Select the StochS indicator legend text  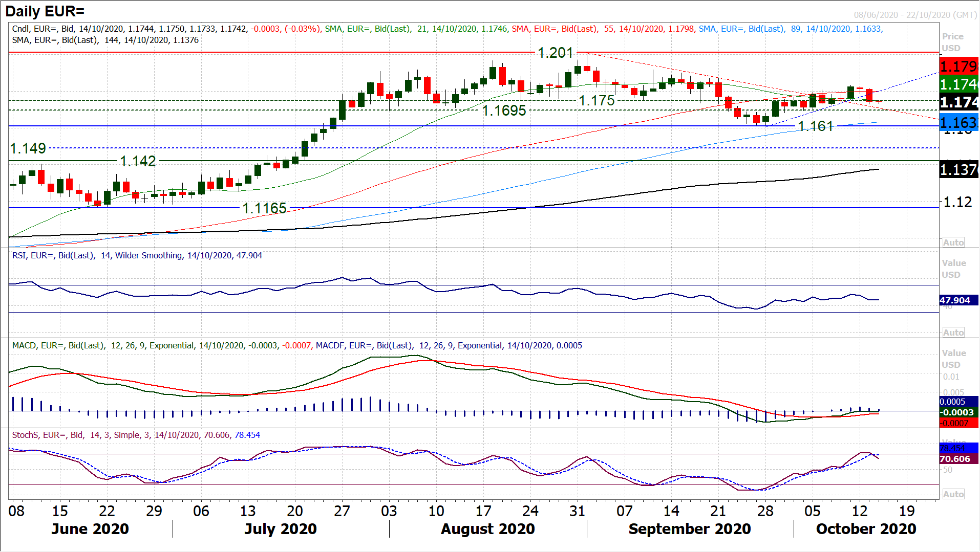point(136,435)
